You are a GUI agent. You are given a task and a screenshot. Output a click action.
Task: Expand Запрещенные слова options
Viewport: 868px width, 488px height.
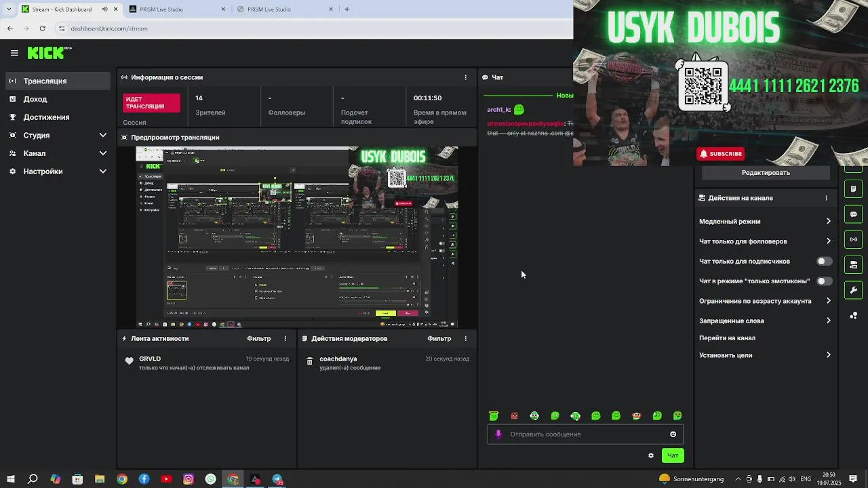click(x=765, y=321)
